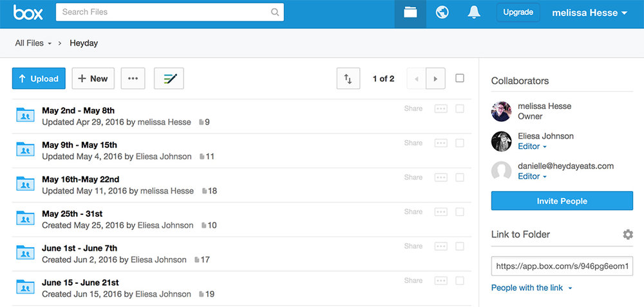Viewport: 644px width, 307px height.
Task: Share the May 2nd - May 8th folder
Action: (x=413, y=108)
